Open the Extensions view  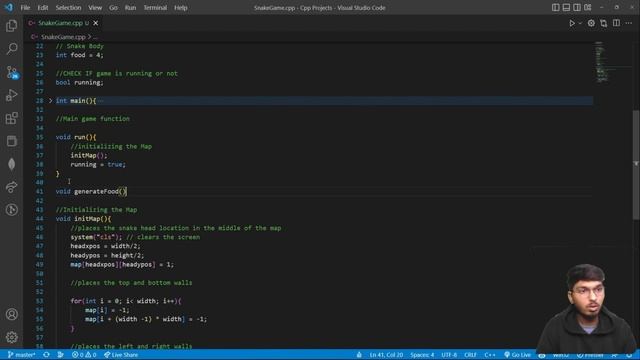point(11,118)
